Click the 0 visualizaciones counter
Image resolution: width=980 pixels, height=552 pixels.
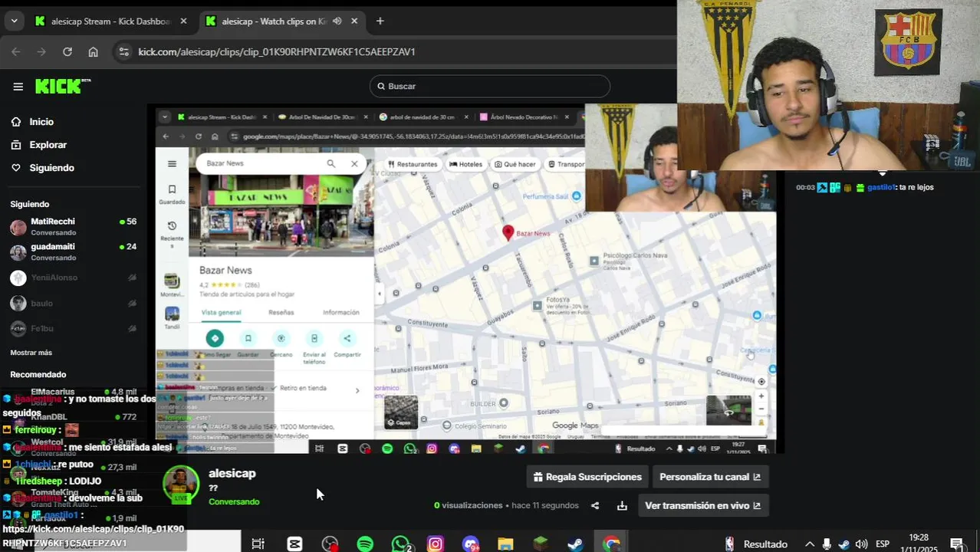(x=468, y=505)
